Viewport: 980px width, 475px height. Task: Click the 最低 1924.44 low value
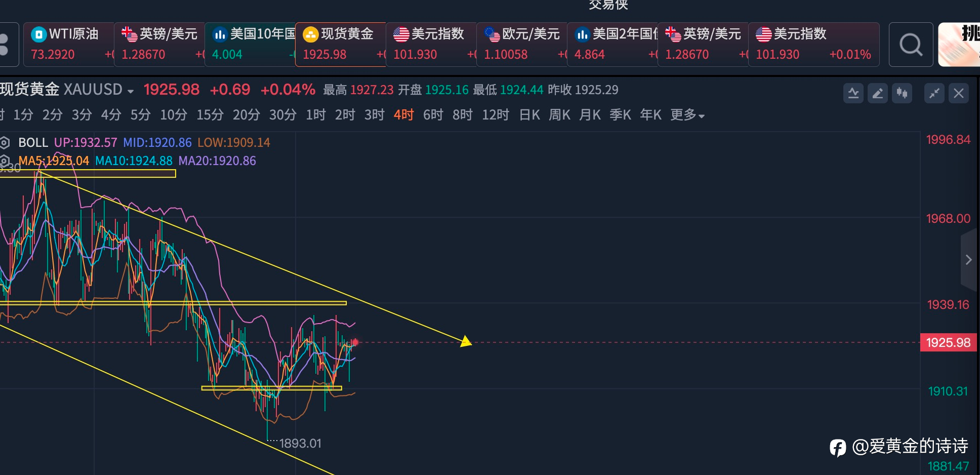[508, 90]
